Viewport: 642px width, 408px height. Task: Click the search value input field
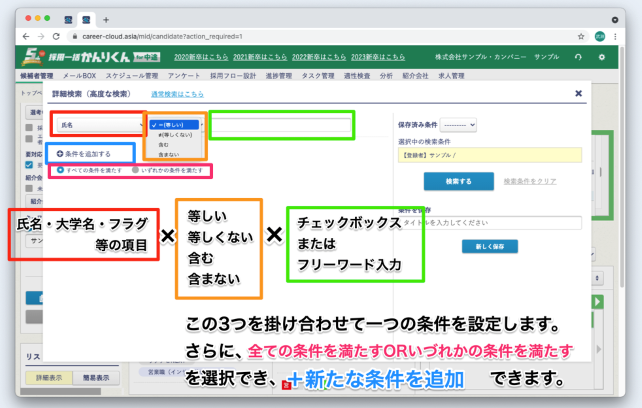click(282, 125)
